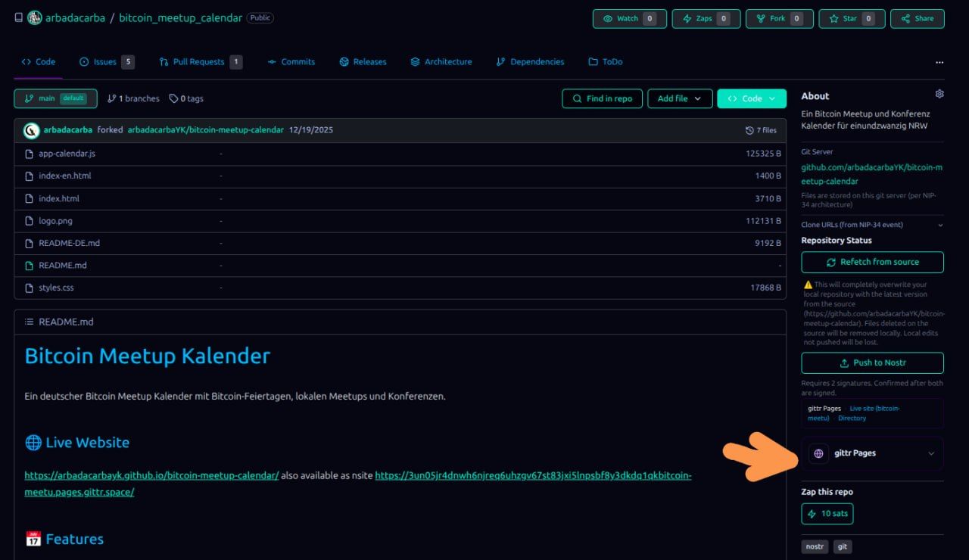
Task: Open the ToDo tab
Action: pyautogui.click(x=606, y=62)
